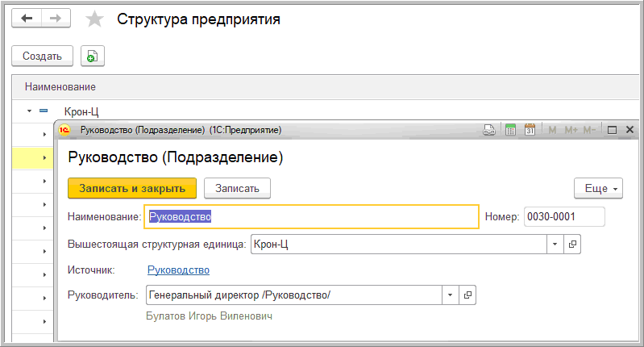
Task: Open the Руководство source link
Action: (178, 270)
